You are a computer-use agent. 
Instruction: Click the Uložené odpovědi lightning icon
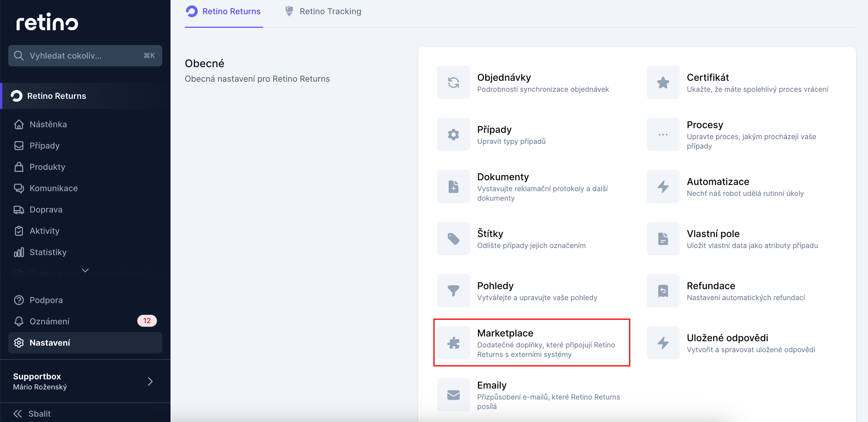point(663,343)
